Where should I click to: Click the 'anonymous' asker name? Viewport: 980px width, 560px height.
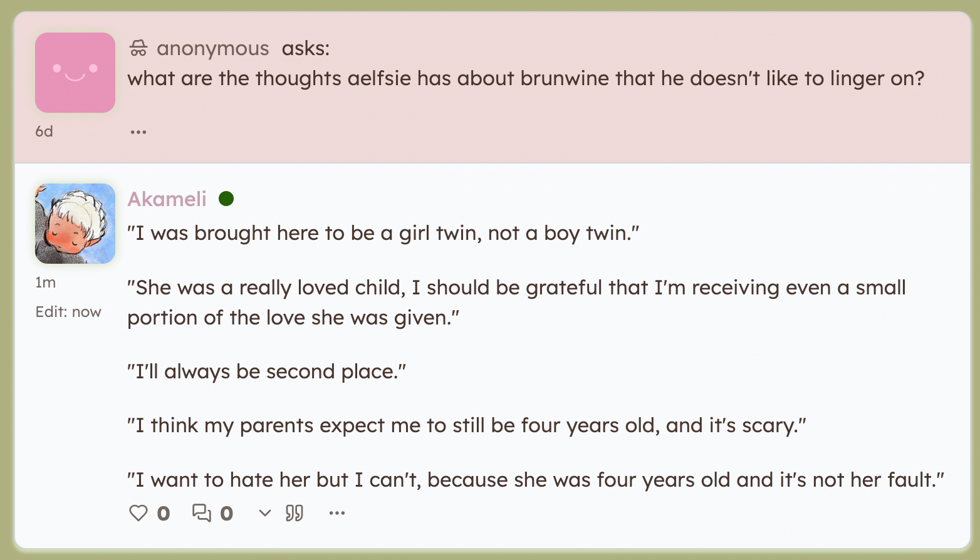(x=212, y=48)
